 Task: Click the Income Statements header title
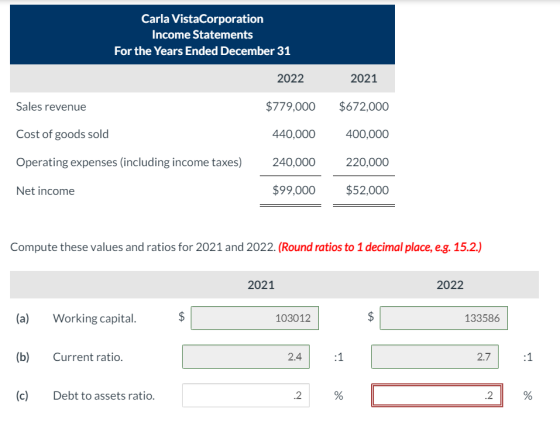pos(202,35)
